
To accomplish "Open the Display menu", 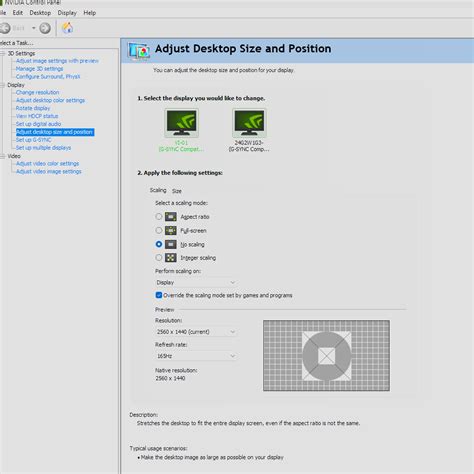I will (x=67, y=13).
